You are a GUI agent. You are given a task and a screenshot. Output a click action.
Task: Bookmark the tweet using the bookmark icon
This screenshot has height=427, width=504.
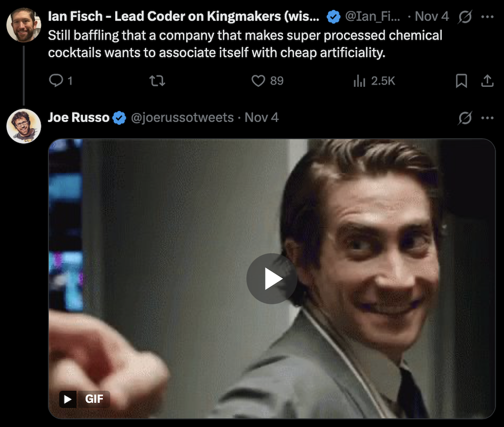(462, 80)
